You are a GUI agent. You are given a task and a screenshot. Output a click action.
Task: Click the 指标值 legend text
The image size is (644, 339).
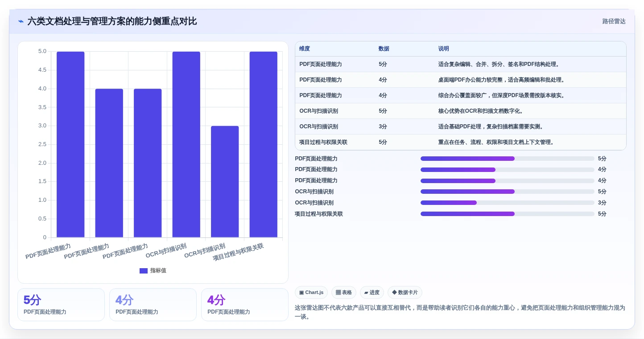158,271
